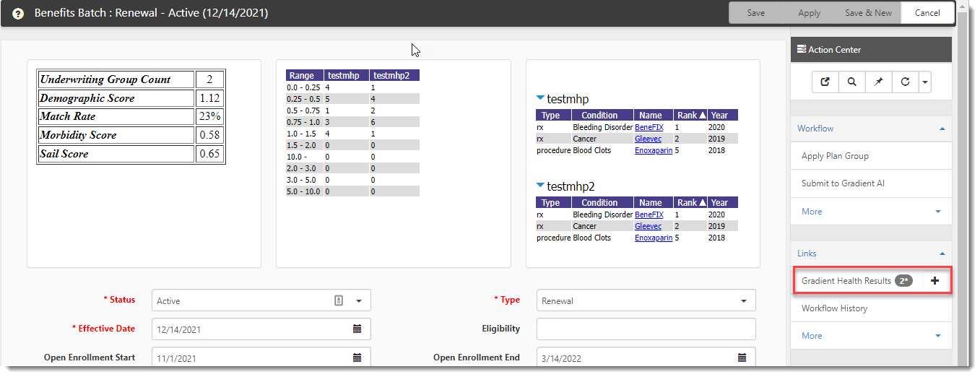Open record in new window icon
980x377 pixels.
click(825, 82)
